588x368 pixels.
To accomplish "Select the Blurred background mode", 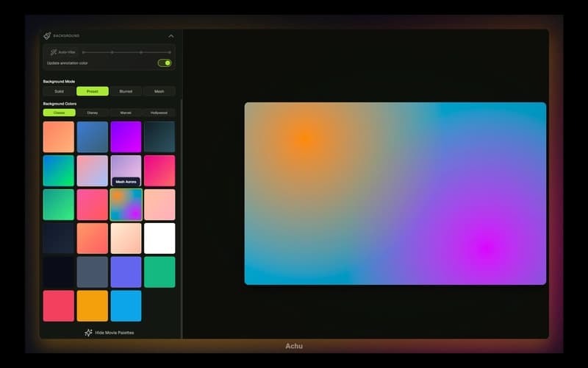I will (126, 91).
